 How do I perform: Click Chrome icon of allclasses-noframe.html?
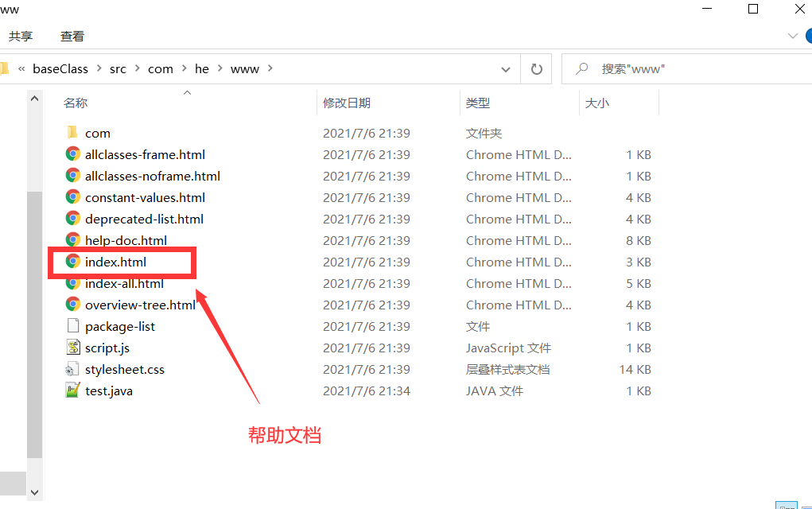(x=73, y=176)
